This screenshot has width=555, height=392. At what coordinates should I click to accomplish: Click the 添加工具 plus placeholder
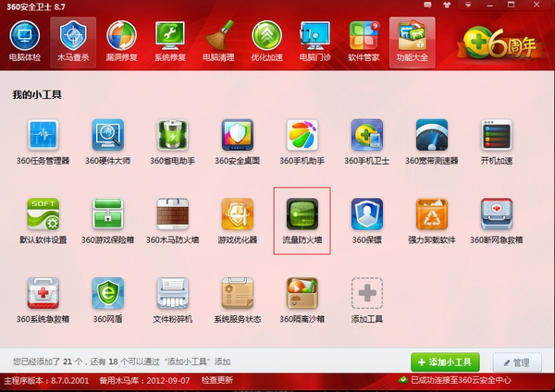click(x=366, y=300)
